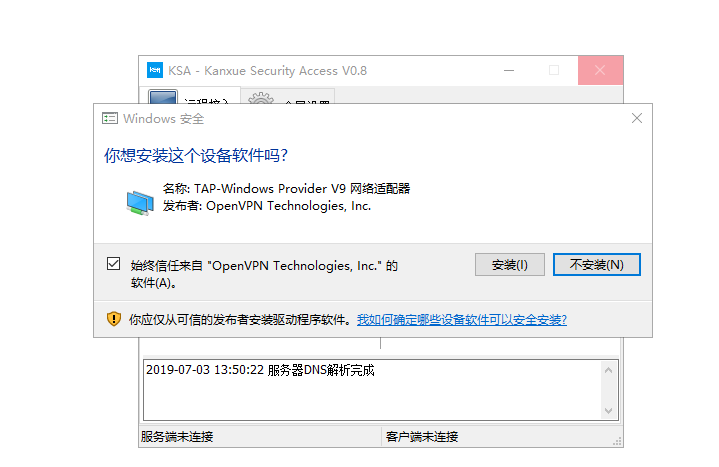Uncheck always trust OpenVPN Technologies checkbox

coord(113,264)
